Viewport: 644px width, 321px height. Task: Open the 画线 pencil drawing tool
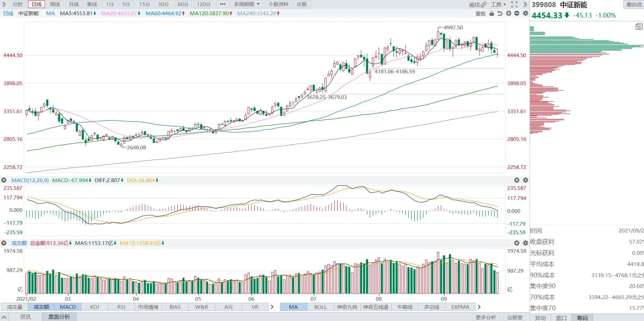(x=478, y=4)
